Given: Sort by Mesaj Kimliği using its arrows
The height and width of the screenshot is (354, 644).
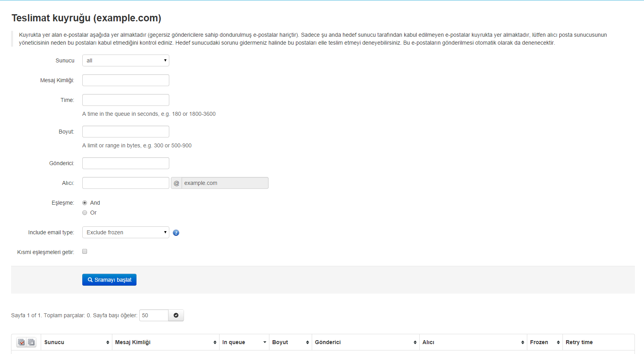Looking at the screenshot, I should coord(215,343).
